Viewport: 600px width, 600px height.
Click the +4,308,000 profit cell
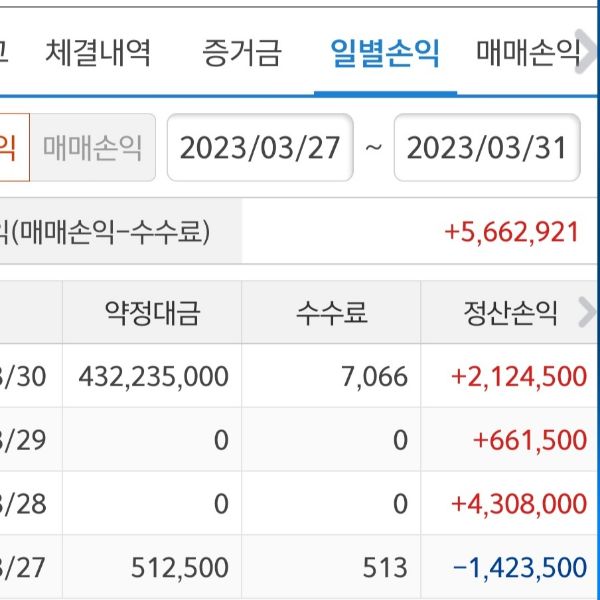point(518,504)
